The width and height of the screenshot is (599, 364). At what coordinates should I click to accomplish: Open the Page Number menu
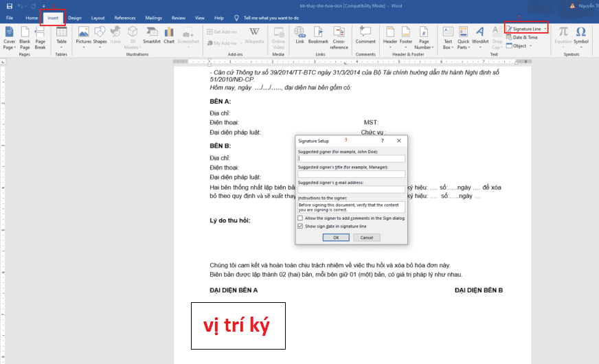(424, 38)
